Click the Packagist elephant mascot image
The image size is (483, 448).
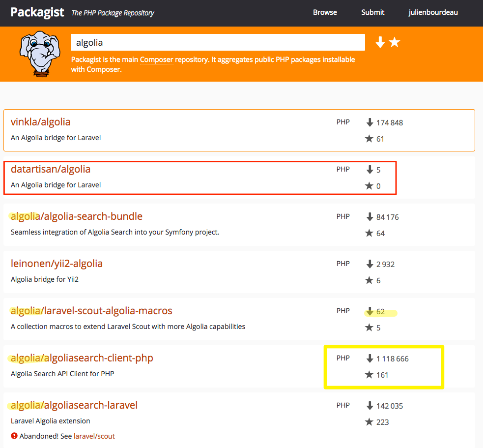point(40,54)
